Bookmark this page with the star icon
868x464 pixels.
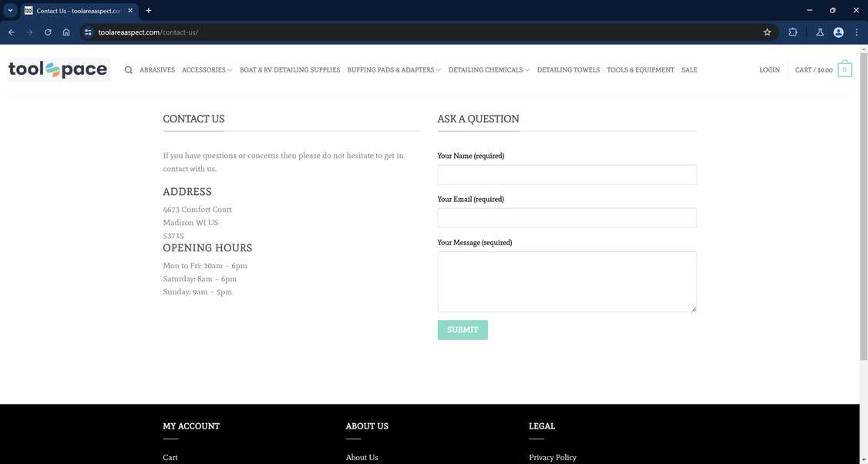point(765,31)
